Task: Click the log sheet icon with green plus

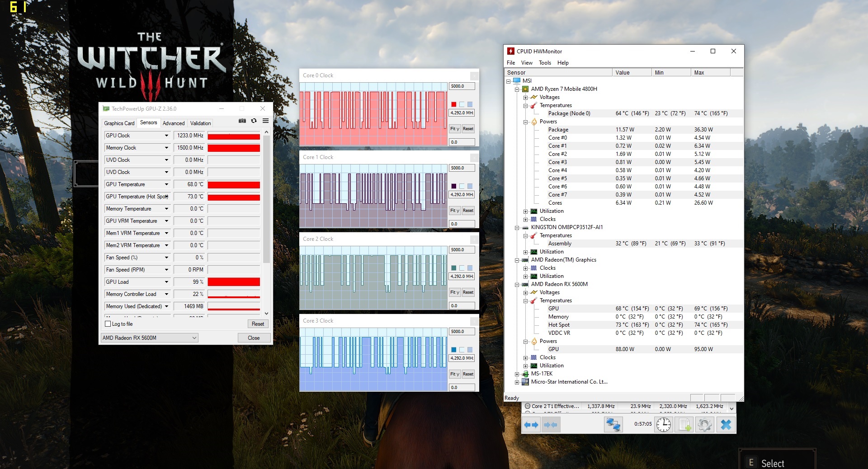Action: click(x=684, y=425)
